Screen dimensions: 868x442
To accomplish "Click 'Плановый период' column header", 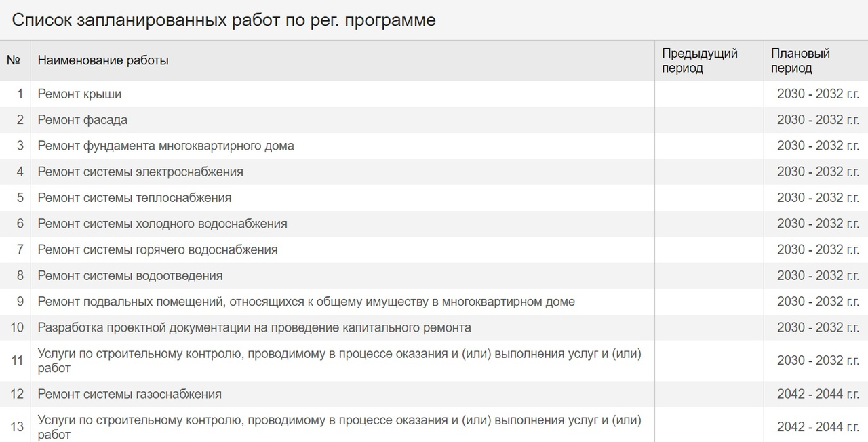I will click(800, 60).
